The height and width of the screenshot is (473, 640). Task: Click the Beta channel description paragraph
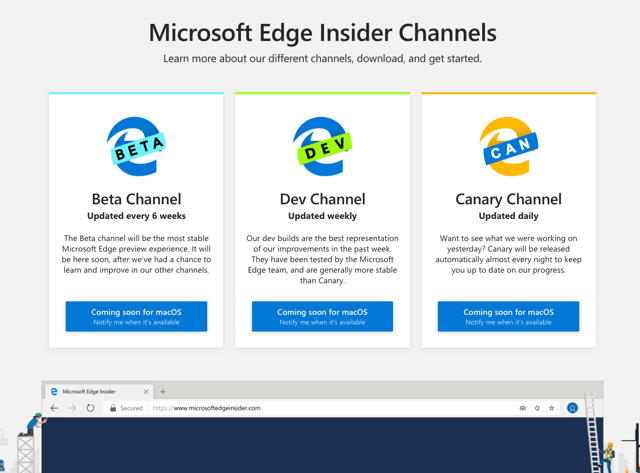pyautogui.click(x=136, y=254)
